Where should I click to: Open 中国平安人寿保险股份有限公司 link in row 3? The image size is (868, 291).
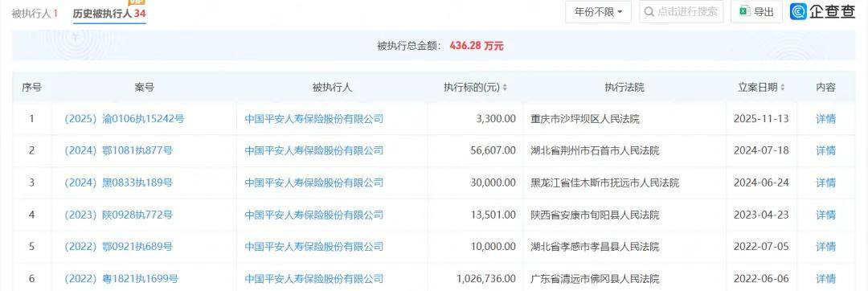(x=314, y=182)
